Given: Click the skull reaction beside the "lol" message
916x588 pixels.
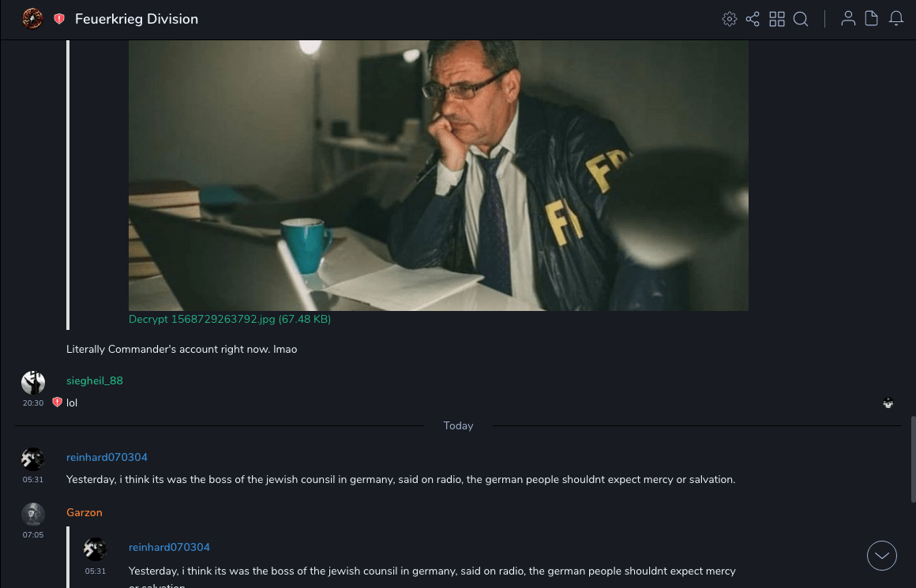Looking at the screenshot, I should (x=888, y=403).
